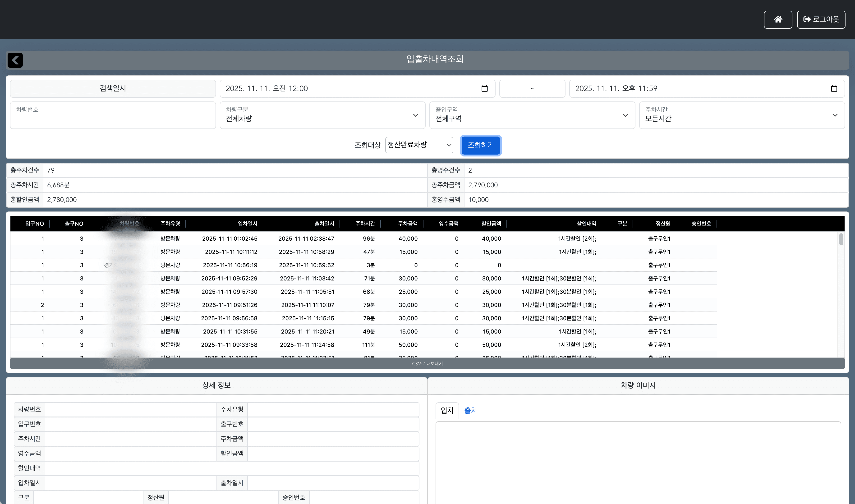Open the 조회대상 정산완료차량 select box
The height and width of the screenshot is (504, 855).
[x=419, y=145]
